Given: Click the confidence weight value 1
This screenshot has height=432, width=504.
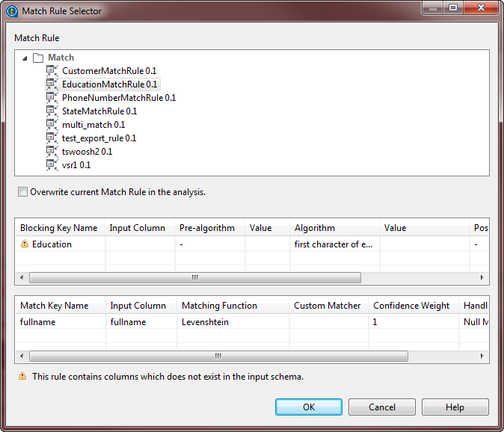Looking at the screenshot, I should tap(375, 322).
